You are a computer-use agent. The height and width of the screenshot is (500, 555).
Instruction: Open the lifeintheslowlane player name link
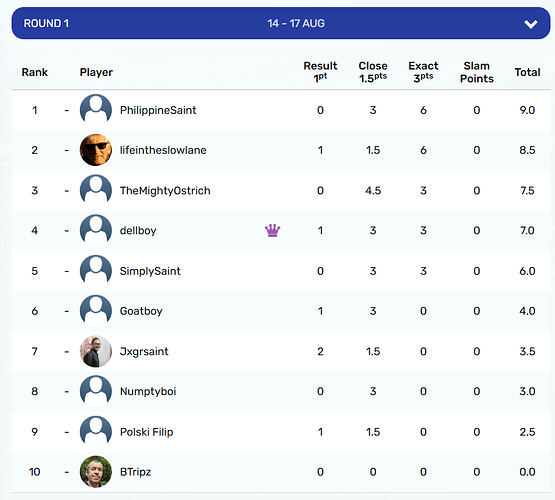(163, 150)
